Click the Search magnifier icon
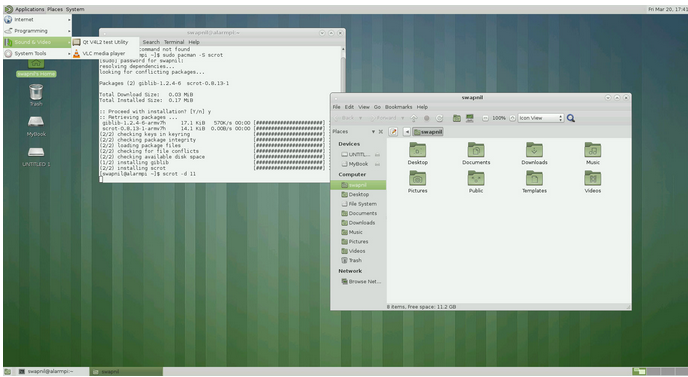This screenshot has width=688, height=377. (x=571, y=118)
